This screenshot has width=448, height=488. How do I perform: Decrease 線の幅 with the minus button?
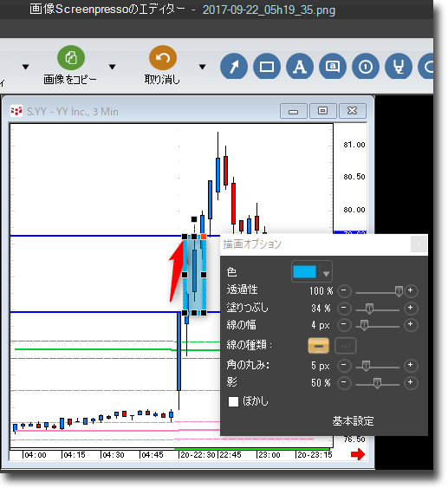click(344, 325)
